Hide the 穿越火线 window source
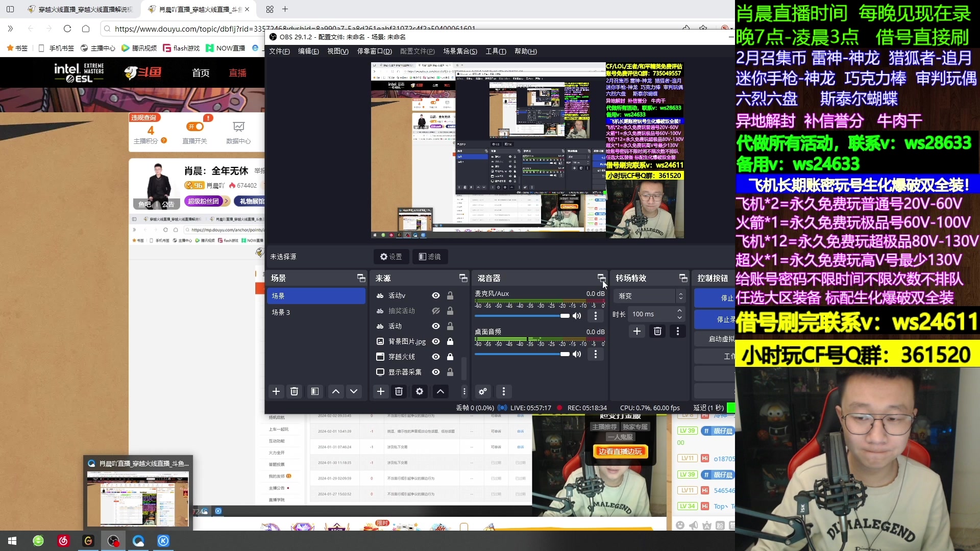The image size is (980, 551). [x=436, y=357]
